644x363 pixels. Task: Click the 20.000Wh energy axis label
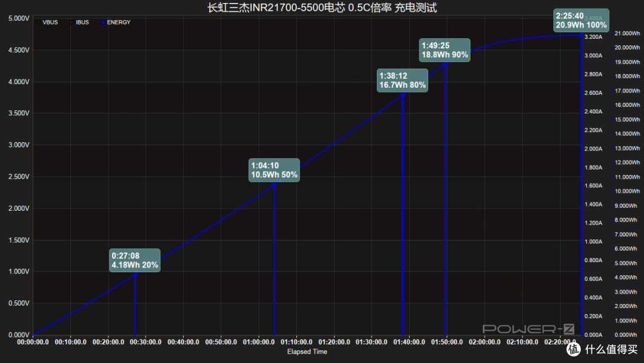tap(627, 48)
